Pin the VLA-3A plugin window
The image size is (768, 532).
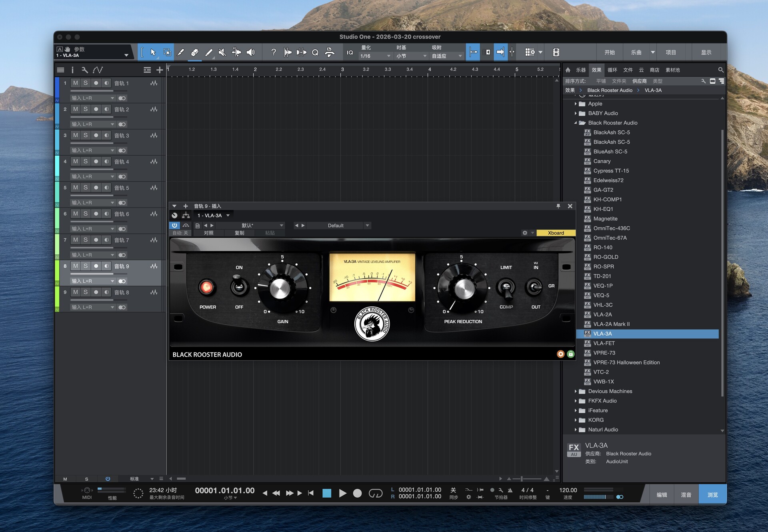(558, 206)
